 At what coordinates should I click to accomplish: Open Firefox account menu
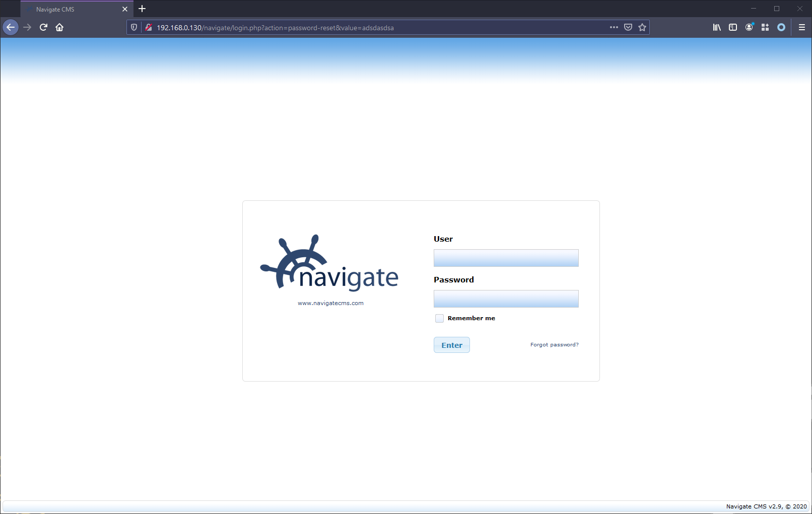749,27
